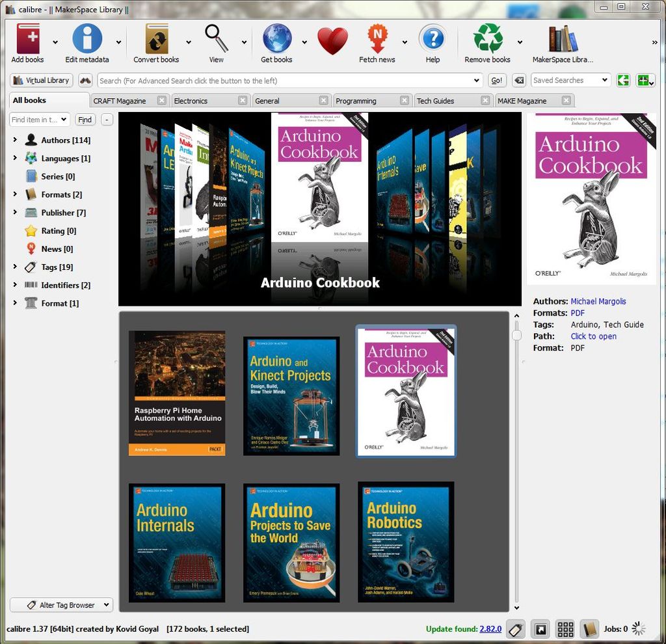Click the Virtual Library button

[41, 80]
